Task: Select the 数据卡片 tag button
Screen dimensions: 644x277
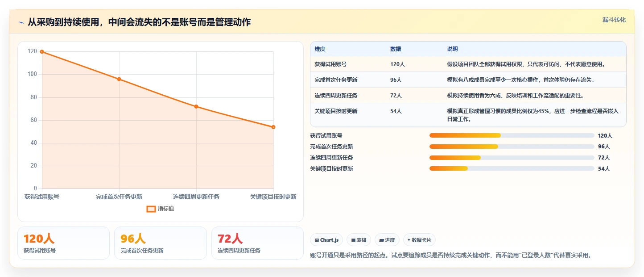Action: 419,240
